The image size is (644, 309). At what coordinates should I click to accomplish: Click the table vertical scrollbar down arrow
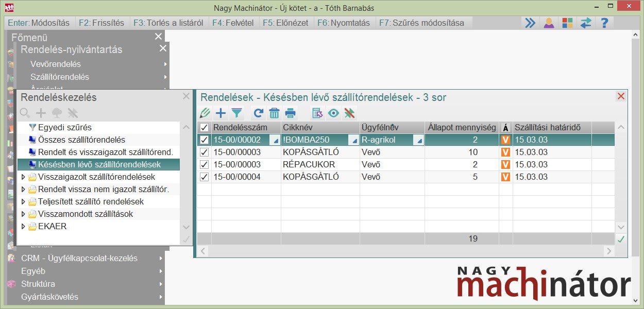pos(621,227)
